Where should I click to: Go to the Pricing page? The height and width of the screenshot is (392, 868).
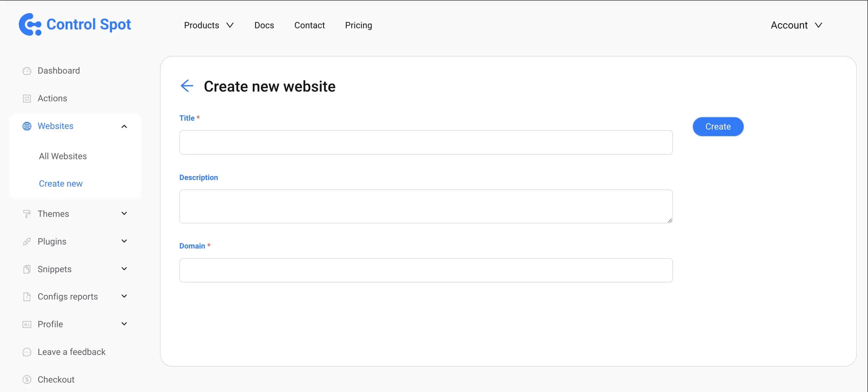(x=358, y=25)
